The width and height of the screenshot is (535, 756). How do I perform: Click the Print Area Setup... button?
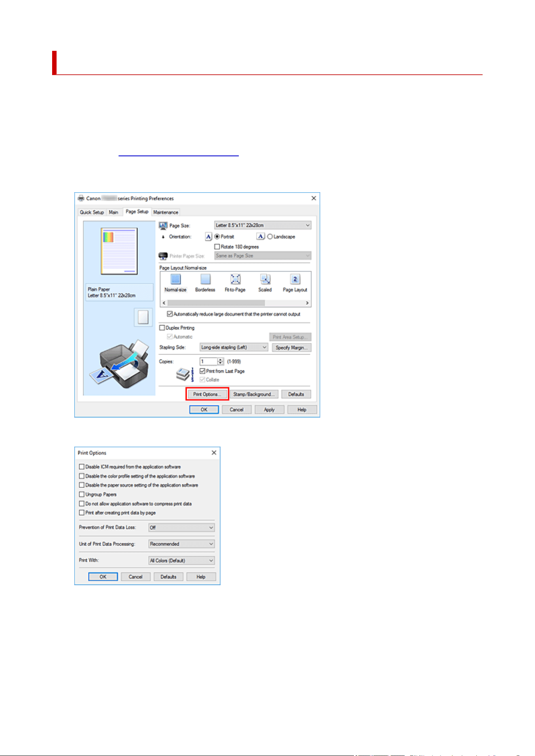pyautogui.click(x=290, y=337)
